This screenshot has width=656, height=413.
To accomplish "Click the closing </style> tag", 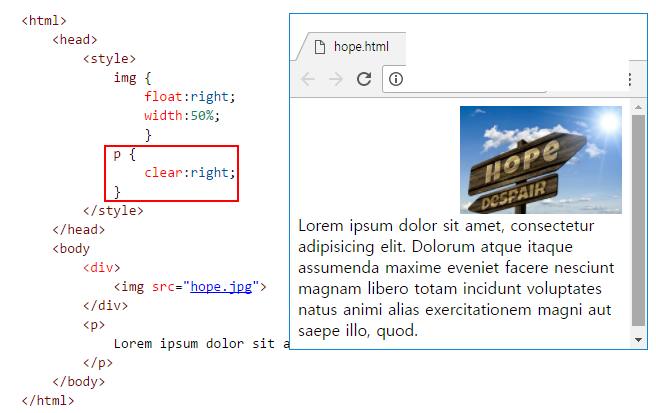I will (113, 210).
